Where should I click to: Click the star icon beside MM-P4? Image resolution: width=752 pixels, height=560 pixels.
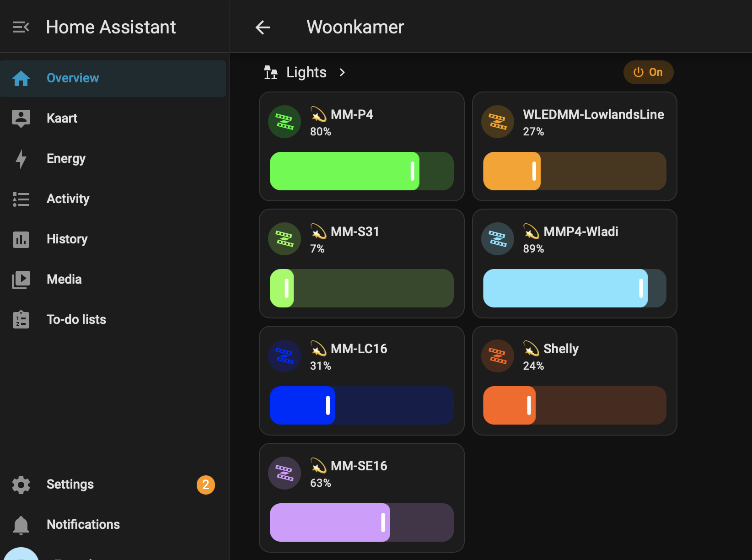[x=318, y=114]
